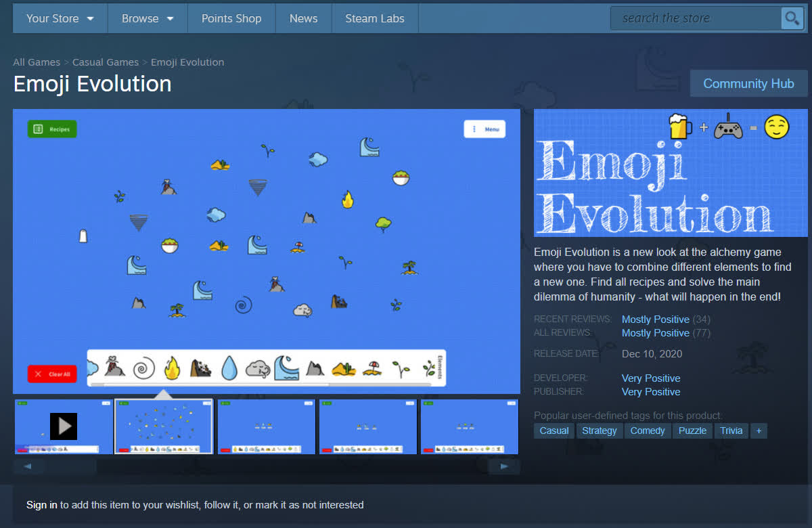Open the Casual Games breadcrumb link
Image resolution: width=812 pixels, height=528 pixels.
pos(106,62)
